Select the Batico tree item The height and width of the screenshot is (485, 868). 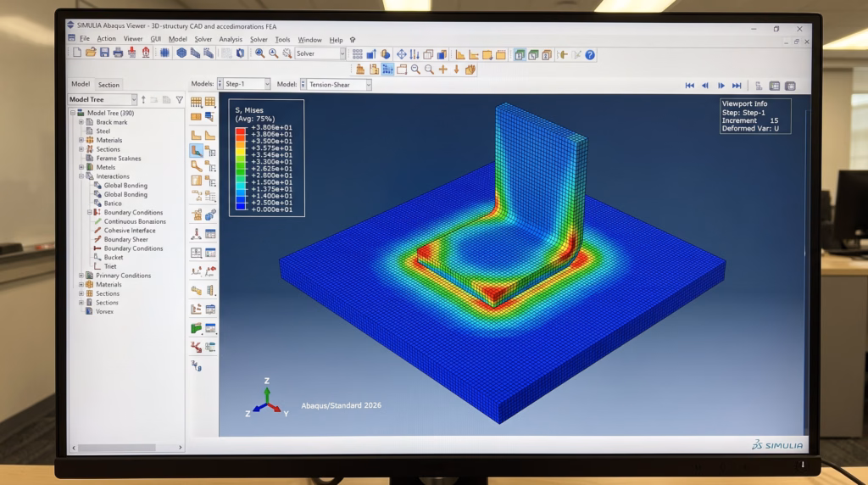coord(113,203)
